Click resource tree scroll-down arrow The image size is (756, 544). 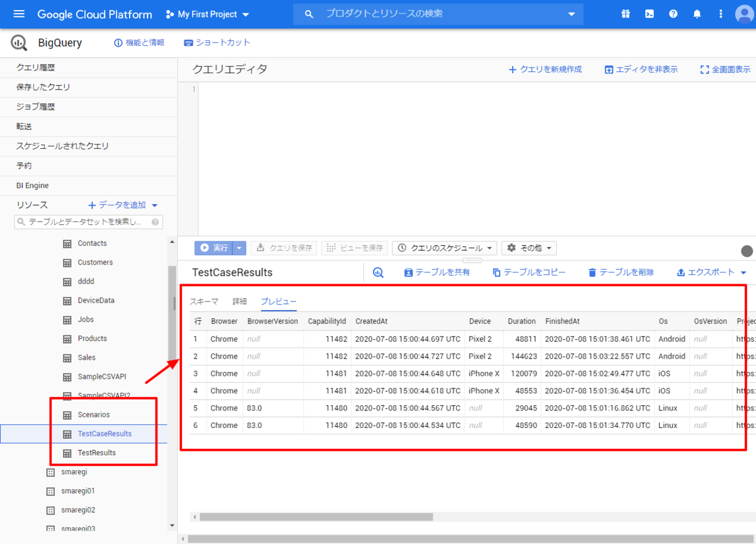(173, 525)
